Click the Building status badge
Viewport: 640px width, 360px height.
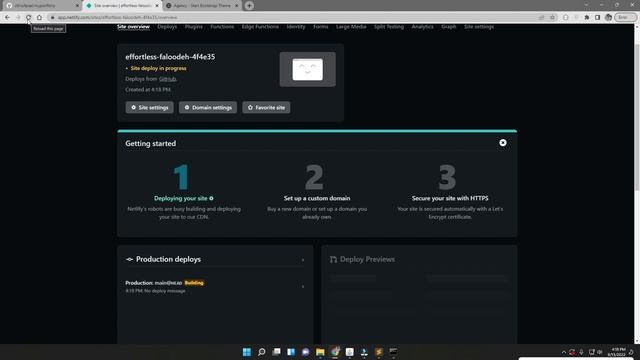[194, 283]
